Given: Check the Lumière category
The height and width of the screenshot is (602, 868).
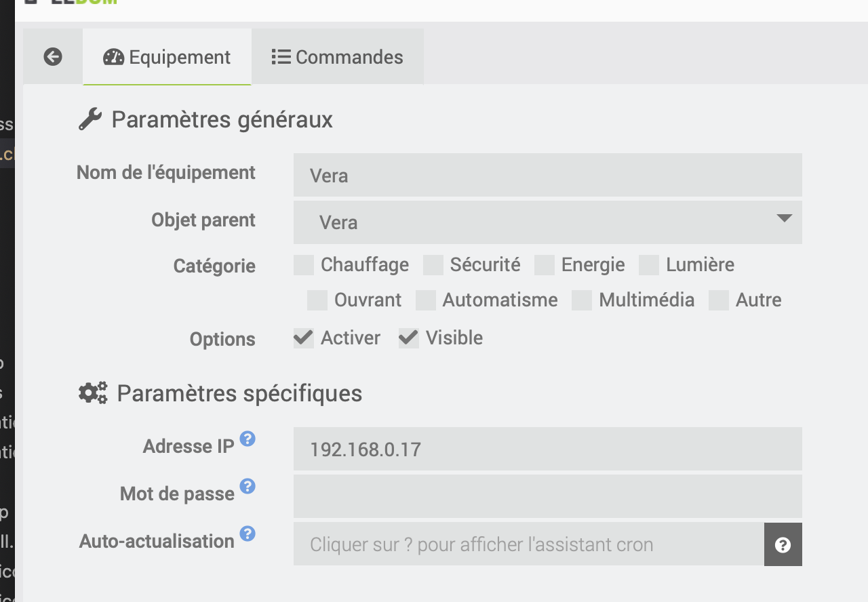Looking at the screenshot, I should [x=649, y=265].
